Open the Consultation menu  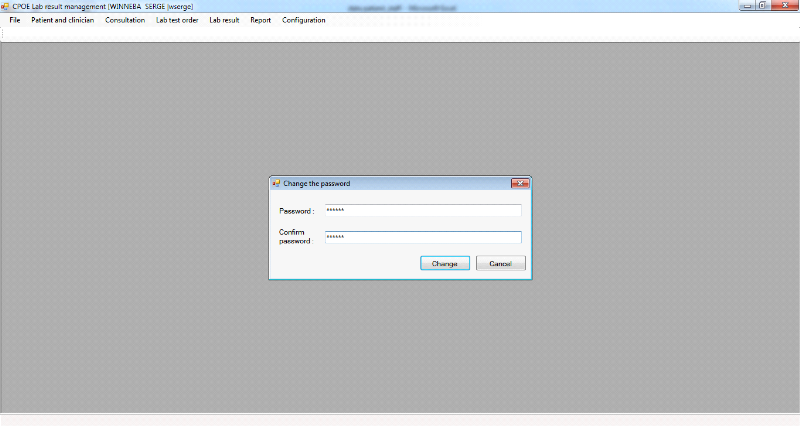tap(125, 20)
